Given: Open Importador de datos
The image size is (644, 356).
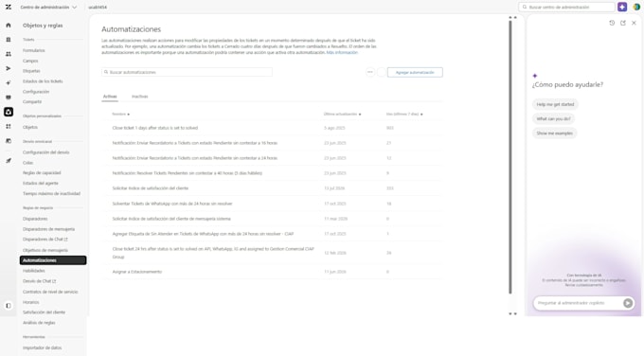Looking at the screenshot, I should [42, 347].
